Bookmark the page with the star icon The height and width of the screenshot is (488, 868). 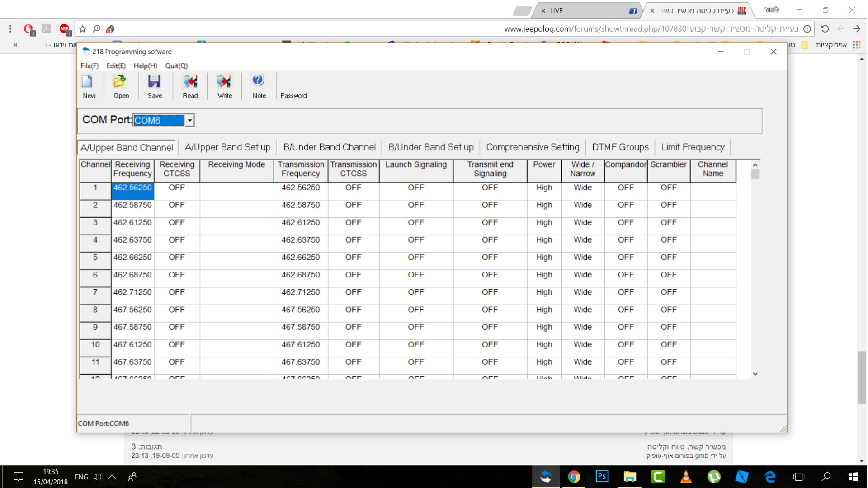click(x=83, y=29)
